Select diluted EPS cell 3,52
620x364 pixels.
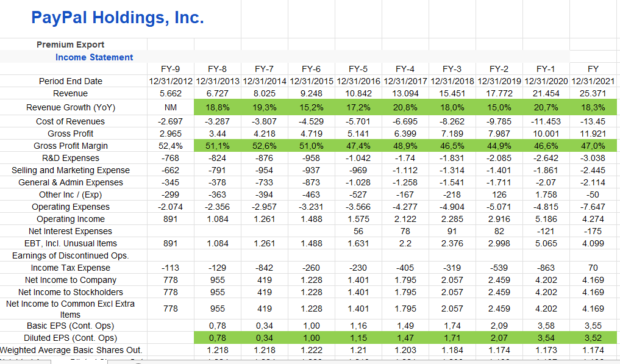coord(593,338)
